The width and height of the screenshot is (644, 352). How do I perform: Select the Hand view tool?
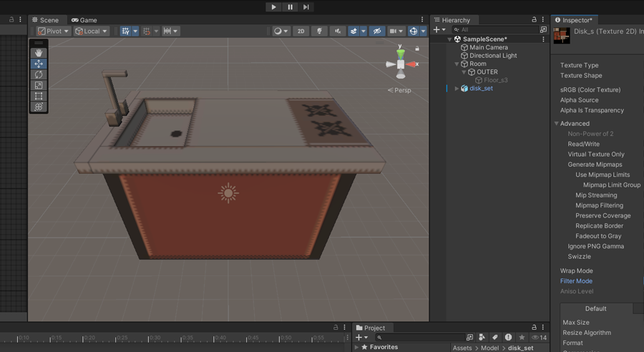[x=39, y=53]
